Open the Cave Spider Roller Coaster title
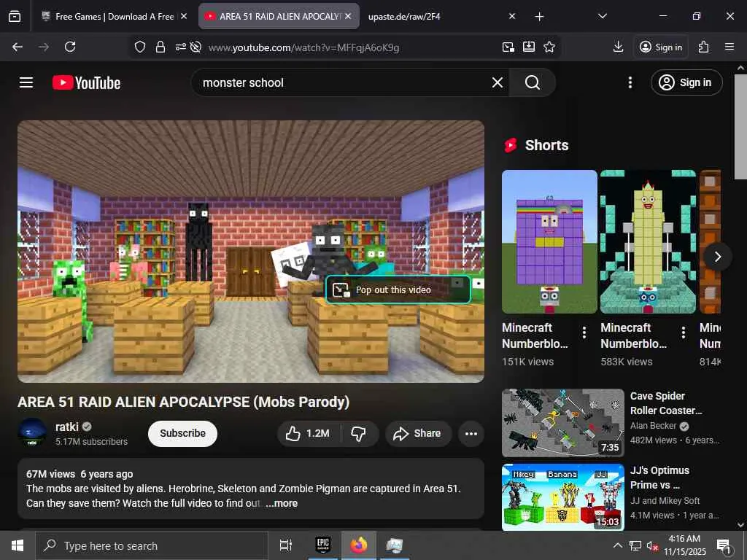This screenshot has width=747, height=560. 666,402
